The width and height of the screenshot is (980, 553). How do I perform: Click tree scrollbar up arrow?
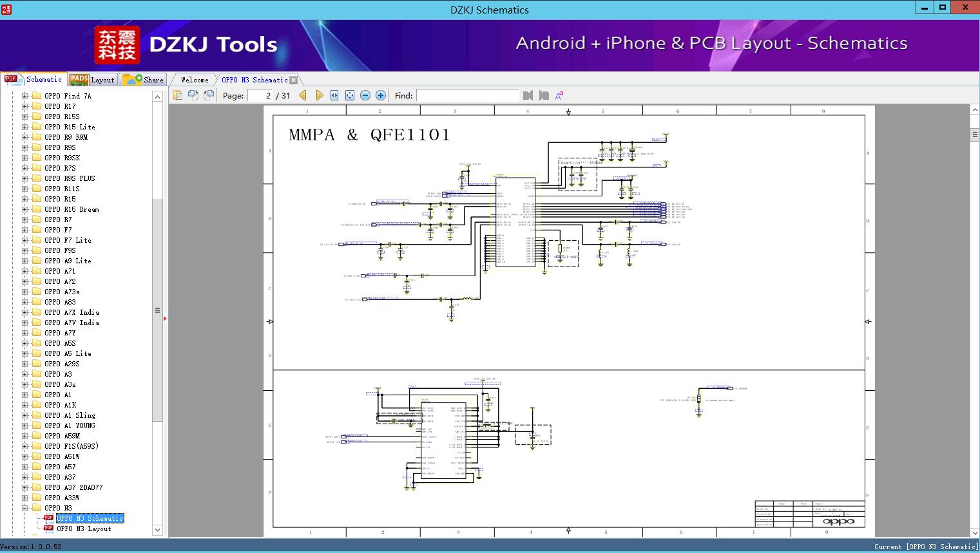click(157, 97)
